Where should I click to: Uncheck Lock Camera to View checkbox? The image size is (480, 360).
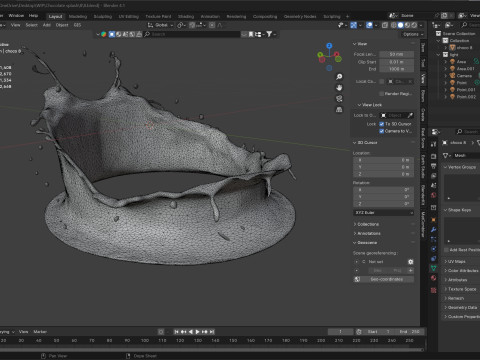click(382, 131)
